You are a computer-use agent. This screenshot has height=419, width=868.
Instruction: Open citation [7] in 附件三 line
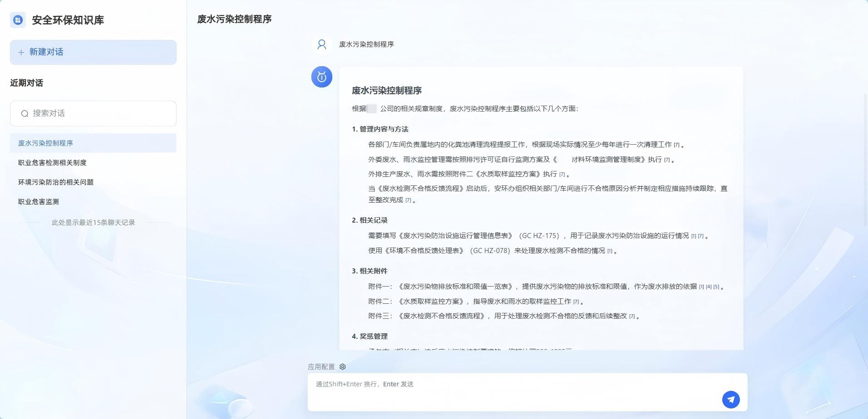[x=631, y=317]
